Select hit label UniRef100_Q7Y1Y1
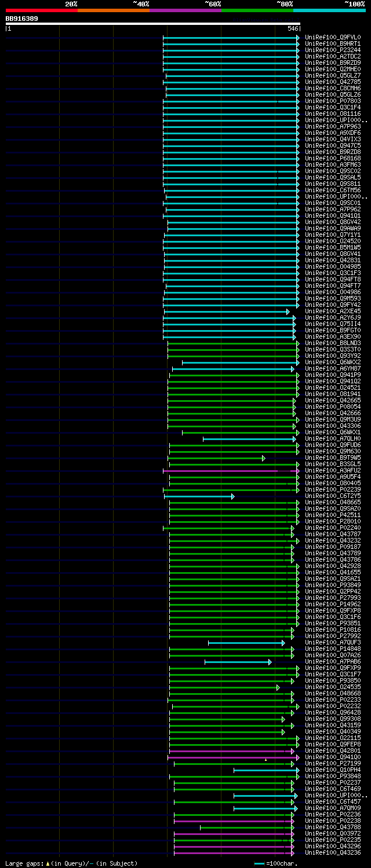Viewport: 371px width, 868px height. coord(333,235)
